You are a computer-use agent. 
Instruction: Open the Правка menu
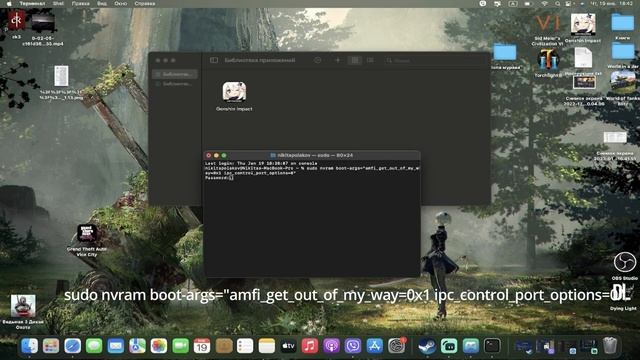tap(81, 3)
